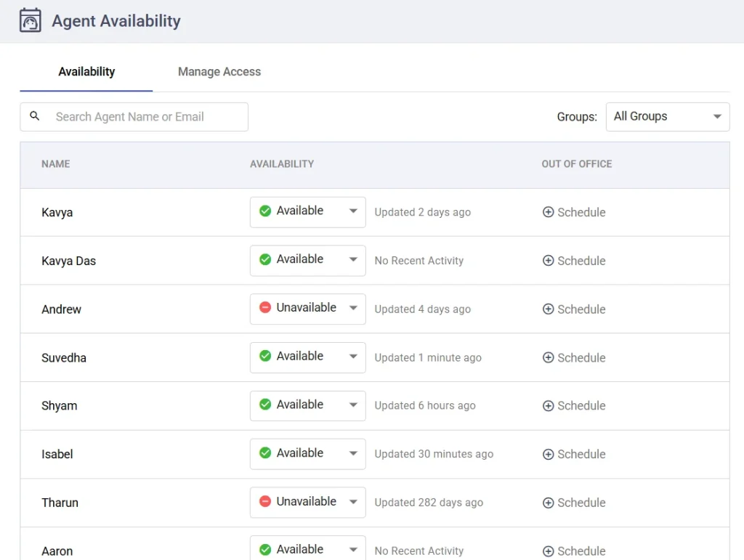Click 'Updated 1 minute ago' text
This screenshot has width=744, height=560.
click(427, 357)
